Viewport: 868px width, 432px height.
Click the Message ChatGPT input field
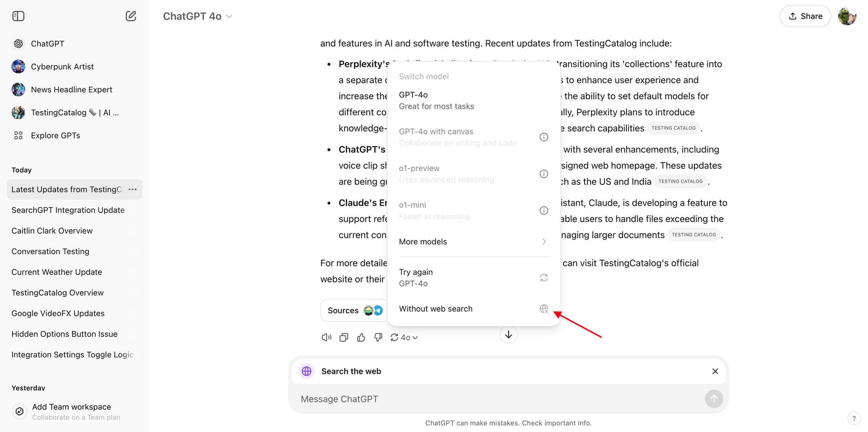(499, 399)
